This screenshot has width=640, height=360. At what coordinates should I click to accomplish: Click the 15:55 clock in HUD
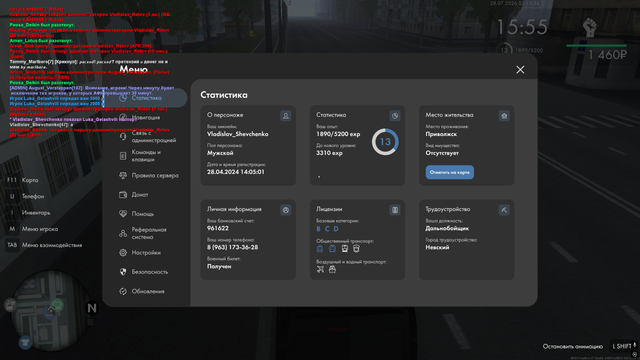(x=522, y=27)
